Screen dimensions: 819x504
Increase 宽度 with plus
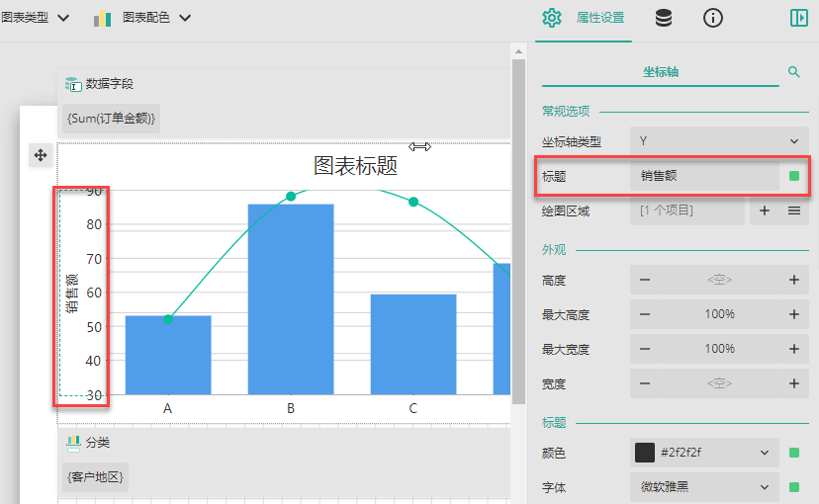coord(794,383)
